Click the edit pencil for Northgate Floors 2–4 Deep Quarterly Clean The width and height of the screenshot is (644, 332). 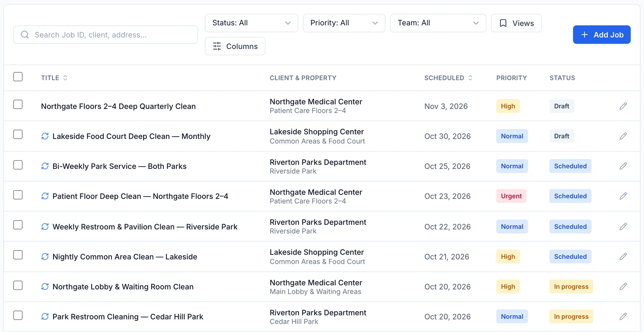(623, 106)
